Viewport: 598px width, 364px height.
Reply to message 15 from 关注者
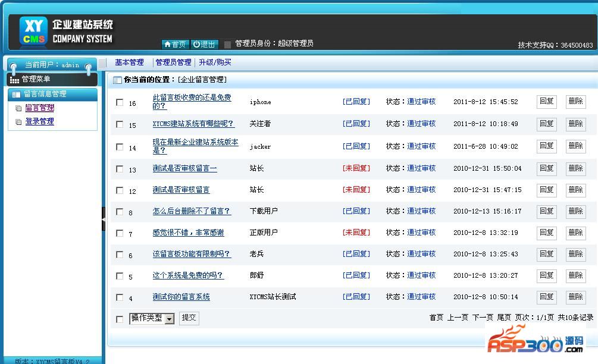click(546, 124)
